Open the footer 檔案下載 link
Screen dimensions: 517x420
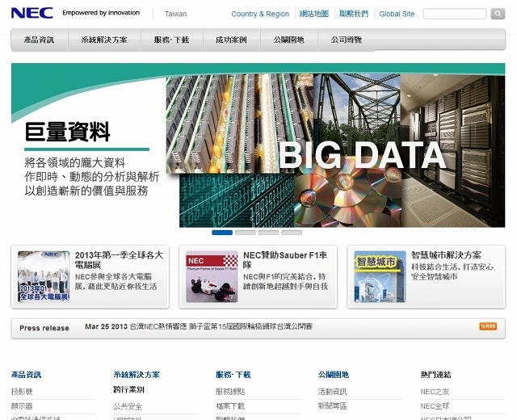tap(230, 406)
